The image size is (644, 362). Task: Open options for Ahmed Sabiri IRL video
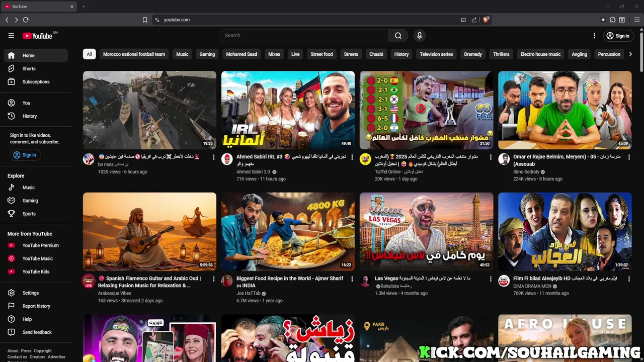[352, 157]
